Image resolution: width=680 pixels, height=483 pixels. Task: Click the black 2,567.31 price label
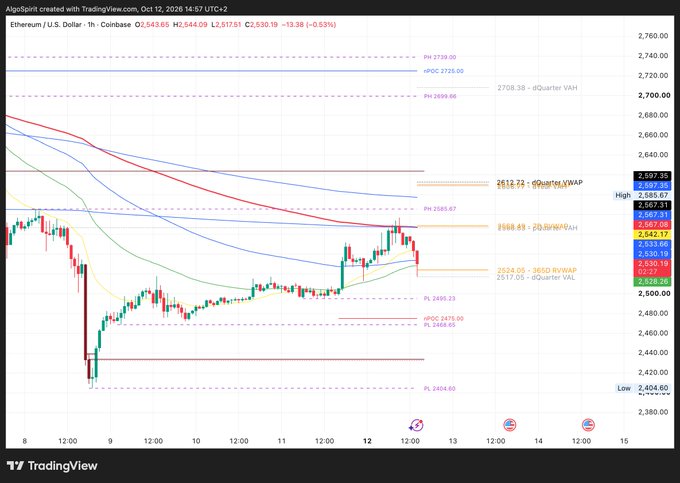click(x=652, y=205)
